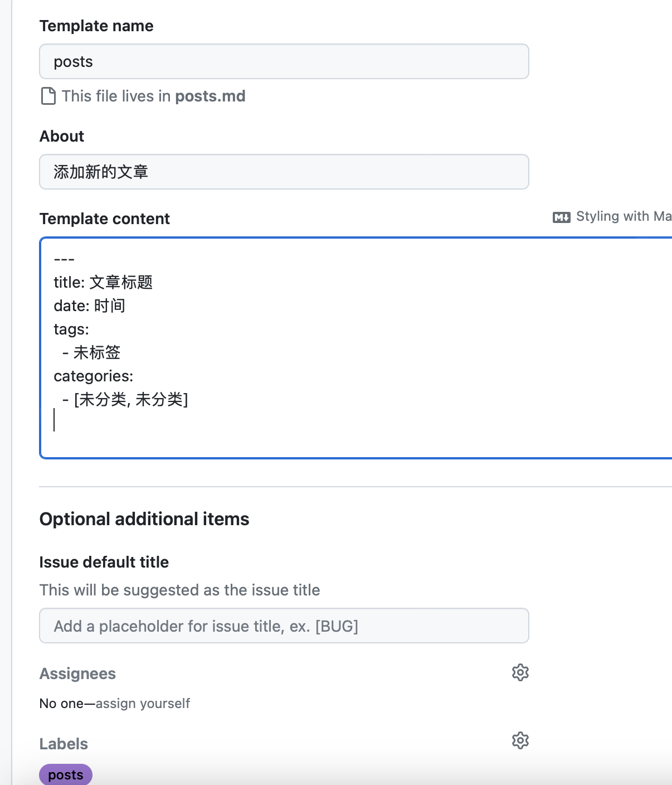Click the bold posts.md filename
The image size is (672, 785).
210,96
